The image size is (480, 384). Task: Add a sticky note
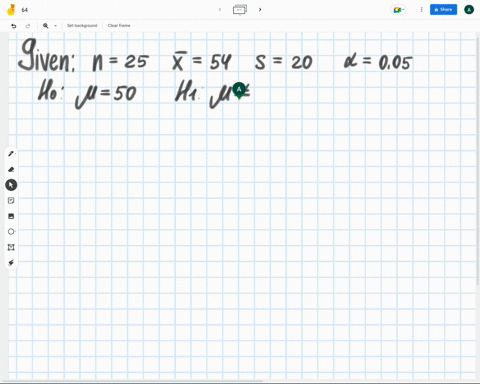point(11,200)
